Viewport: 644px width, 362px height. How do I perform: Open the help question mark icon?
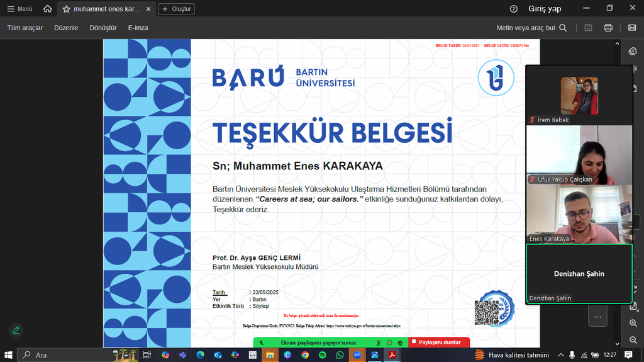coord(514,9)
